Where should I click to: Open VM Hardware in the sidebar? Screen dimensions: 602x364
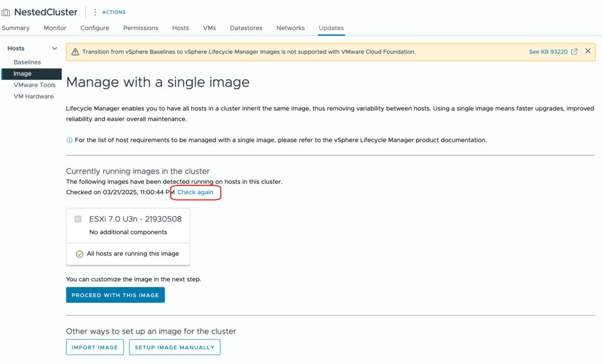[34, 96]
